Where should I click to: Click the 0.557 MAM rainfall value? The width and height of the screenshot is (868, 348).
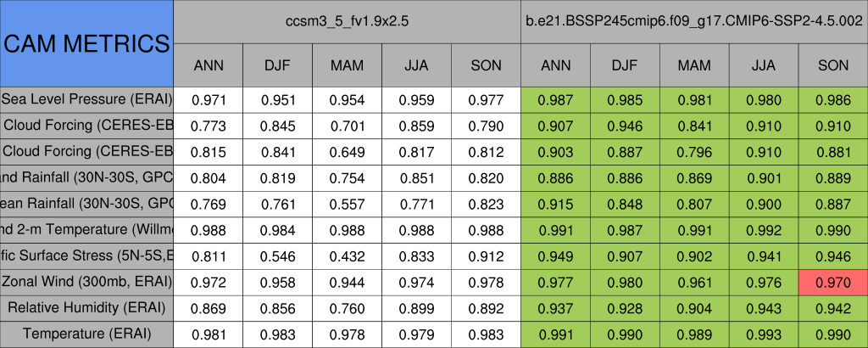(348, 204)
